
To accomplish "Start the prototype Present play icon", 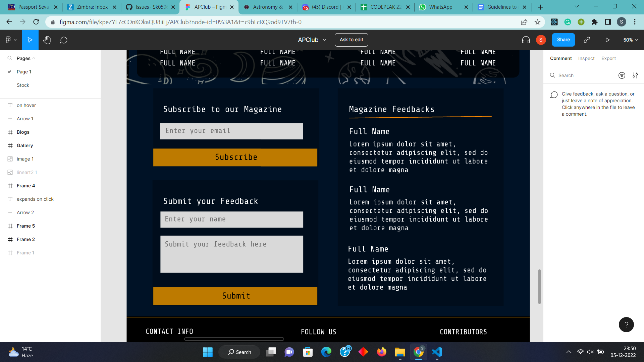I will click(607, 40).
